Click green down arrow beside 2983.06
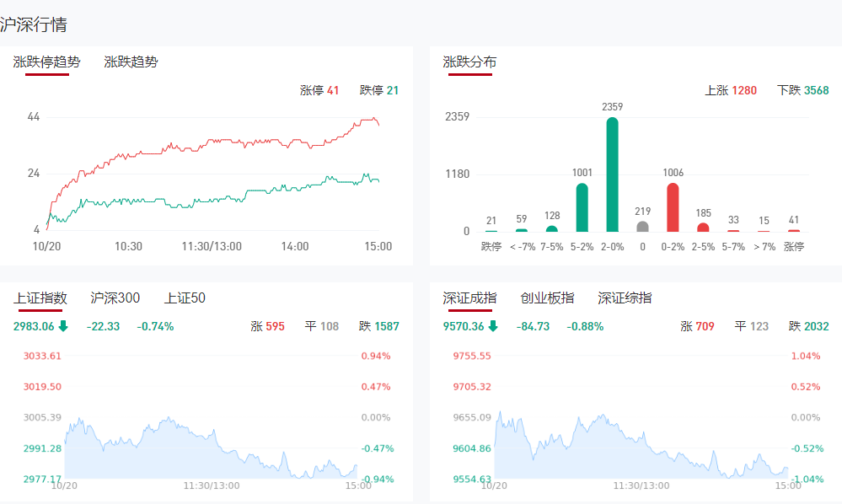This screenshot has width=842, height=504. pyautogui.click(x=63, y=326)
